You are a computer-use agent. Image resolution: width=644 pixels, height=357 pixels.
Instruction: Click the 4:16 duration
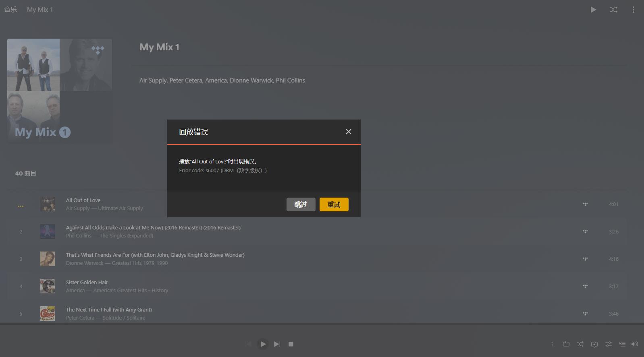[x=613, y=259]
